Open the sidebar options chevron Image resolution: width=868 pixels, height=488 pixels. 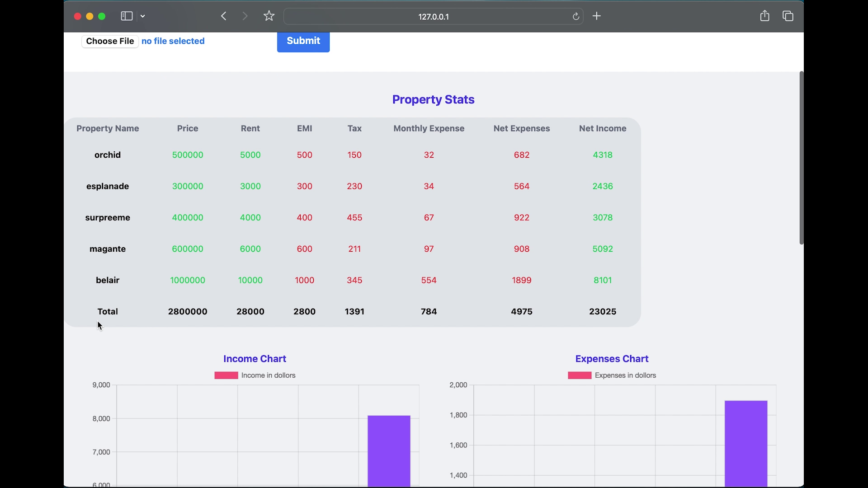pos(143,16)
